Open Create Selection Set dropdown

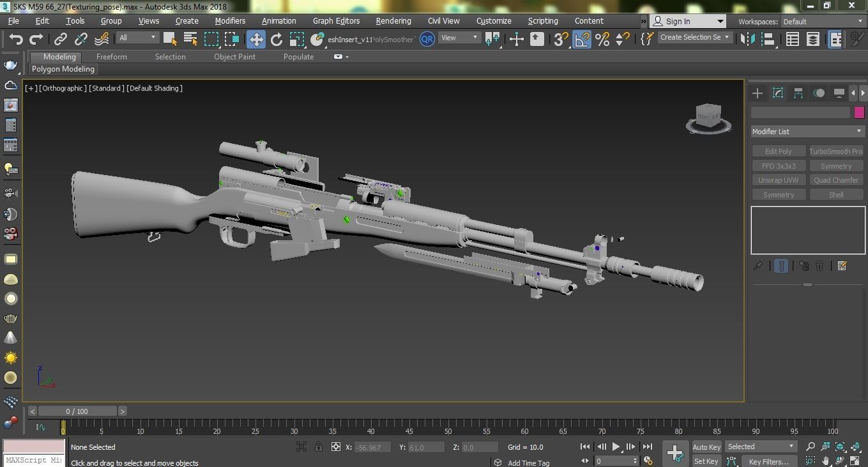tap(694, 38)
